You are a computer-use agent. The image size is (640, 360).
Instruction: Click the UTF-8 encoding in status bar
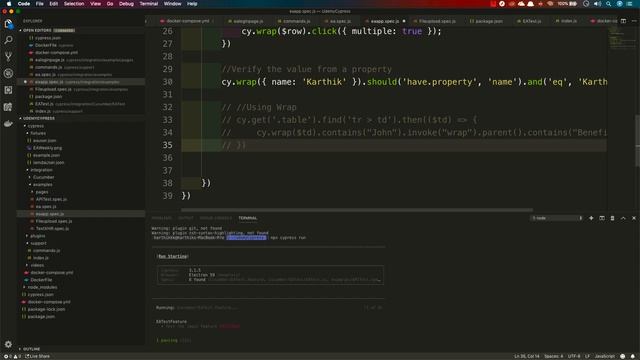(574, 356)
